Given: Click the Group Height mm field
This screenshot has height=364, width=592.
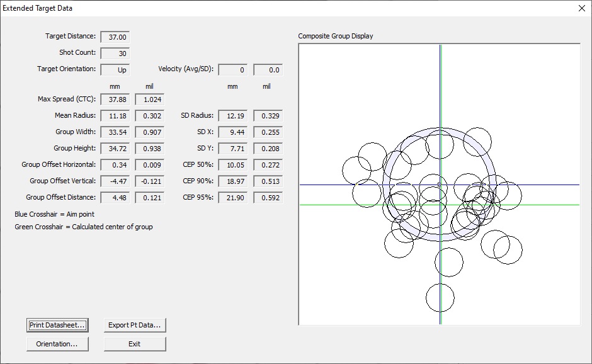Looking at the screenshot, I should pyautogui.click(x=115, y=149).
